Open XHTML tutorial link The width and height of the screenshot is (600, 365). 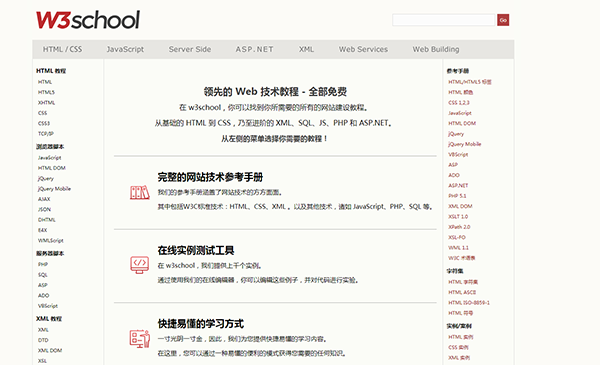pyautogui.click(x=46, y=103)
